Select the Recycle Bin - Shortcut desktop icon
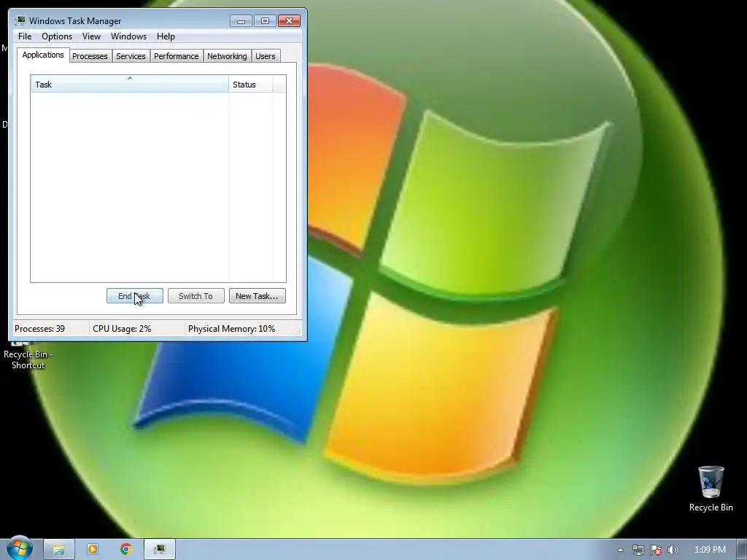Image resolution: width=747 pixels, height=560 pixels. point(28,355)
